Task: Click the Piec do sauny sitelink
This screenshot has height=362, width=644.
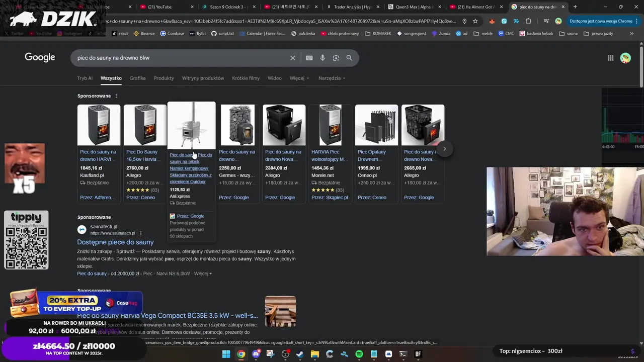Action: tap(92, 274)
